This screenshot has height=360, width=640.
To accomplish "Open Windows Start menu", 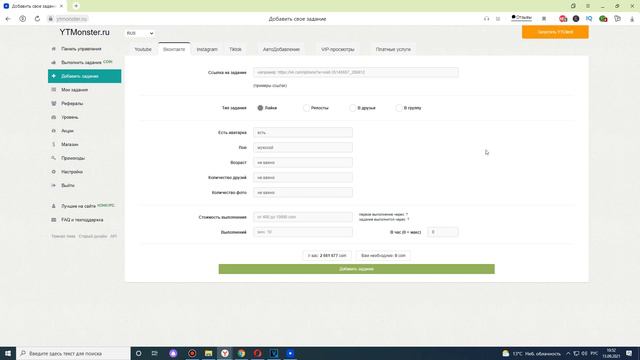I will click(8, 353).
